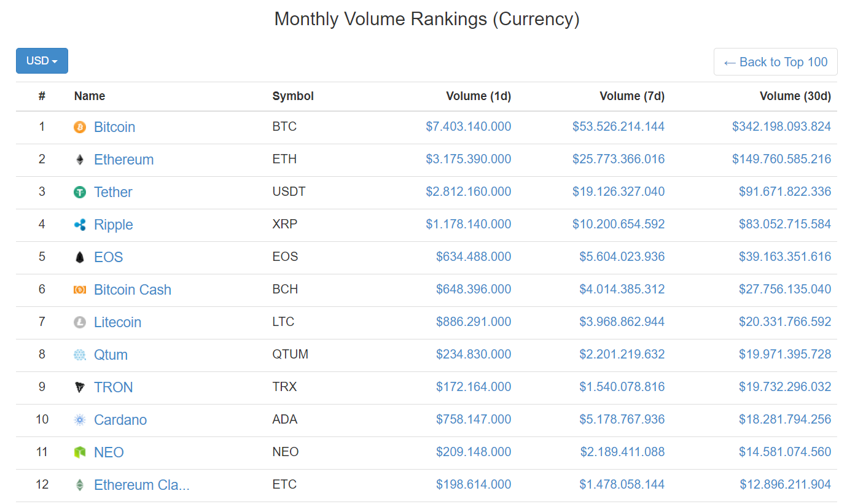Click the 'Monthly Volume Rankings (Currency)' heading
Viewport: 847px width, 504px height.
point(427,19)
